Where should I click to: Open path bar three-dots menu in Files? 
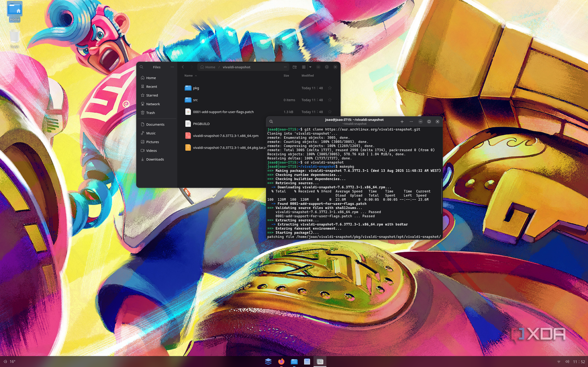pos(285,67)
